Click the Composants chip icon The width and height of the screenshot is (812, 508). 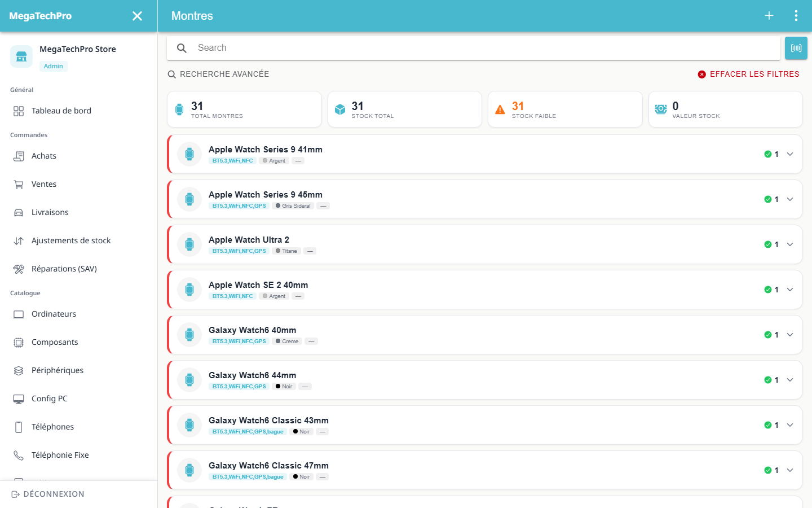pyautogui.click(x=19, y=343)
